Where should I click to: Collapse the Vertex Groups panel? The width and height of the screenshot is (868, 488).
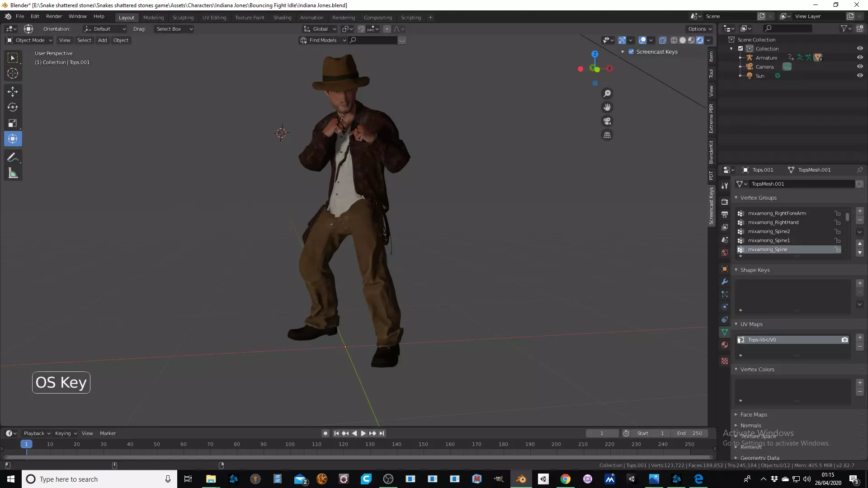[758, 197]
